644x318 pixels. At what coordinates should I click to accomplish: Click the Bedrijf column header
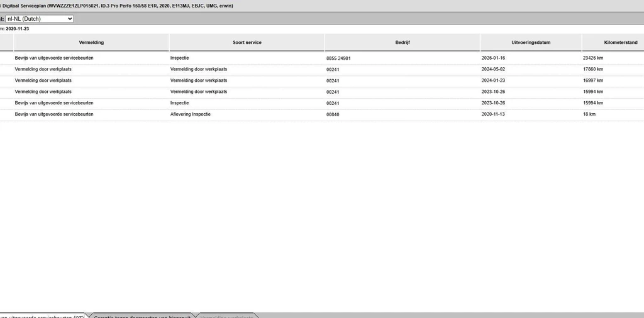point(402,42)
